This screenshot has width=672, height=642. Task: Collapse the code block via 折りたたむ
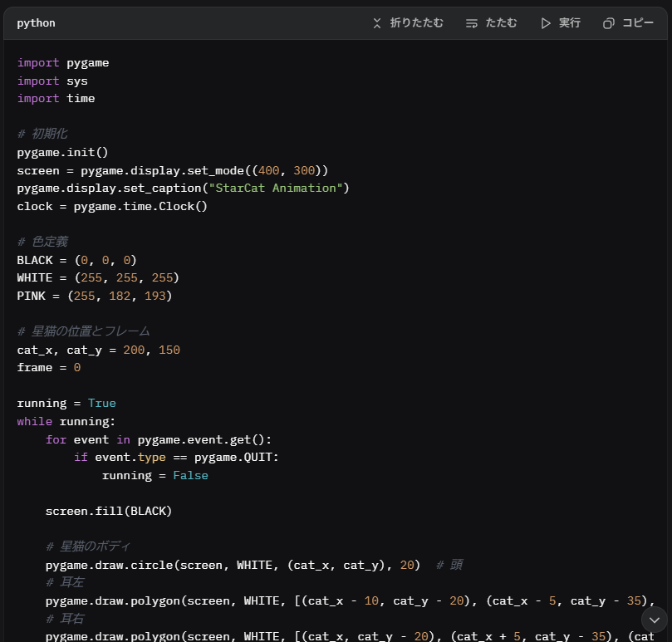click(408, 23)
